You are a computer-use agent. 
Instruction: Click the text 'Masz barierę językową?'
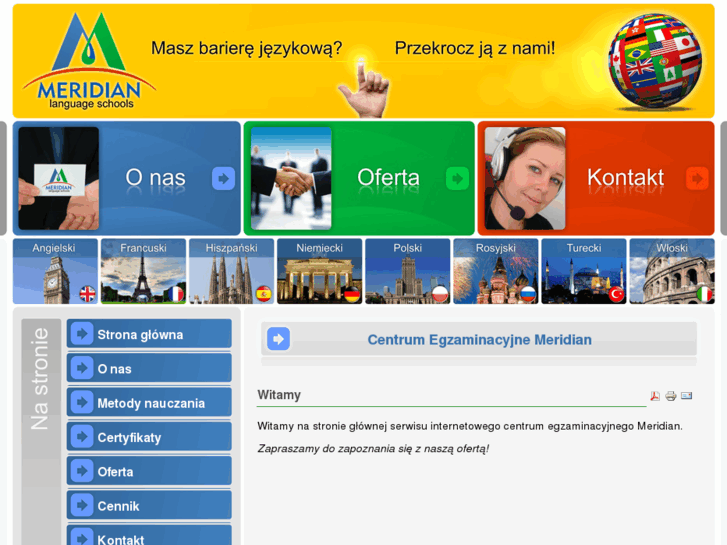[246, 48]
